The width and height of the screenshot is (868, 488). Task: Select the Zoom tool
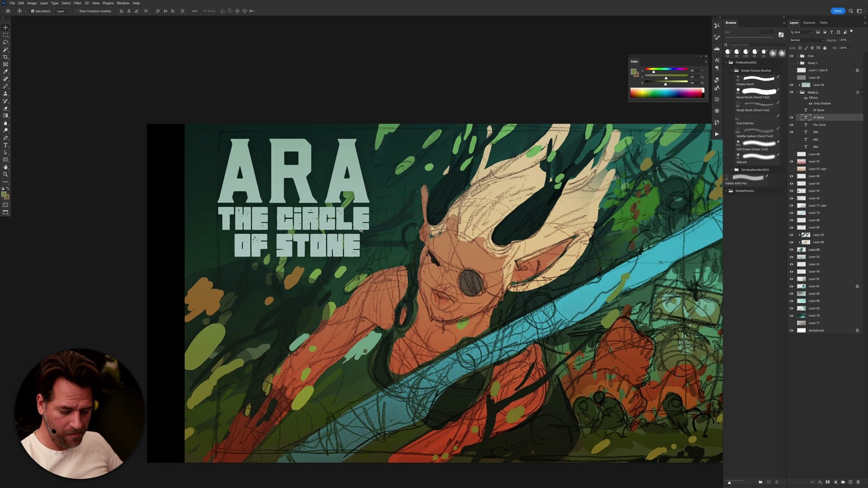6,174
